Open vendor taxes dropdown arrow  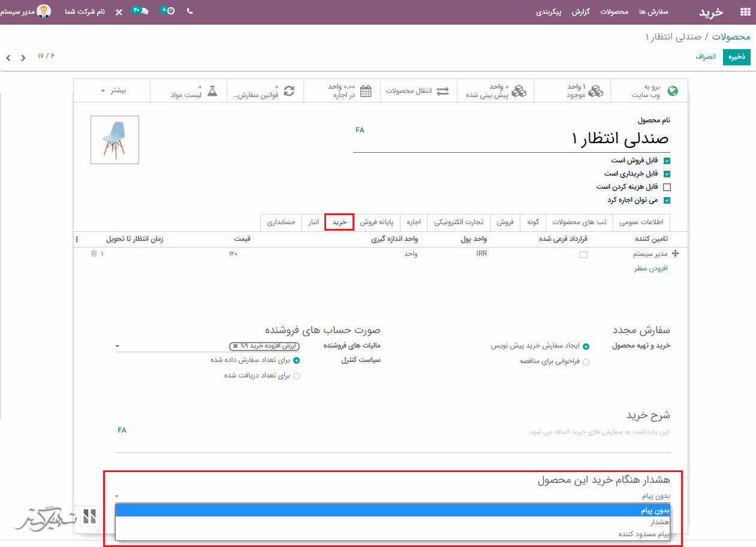tap(118, 346)
